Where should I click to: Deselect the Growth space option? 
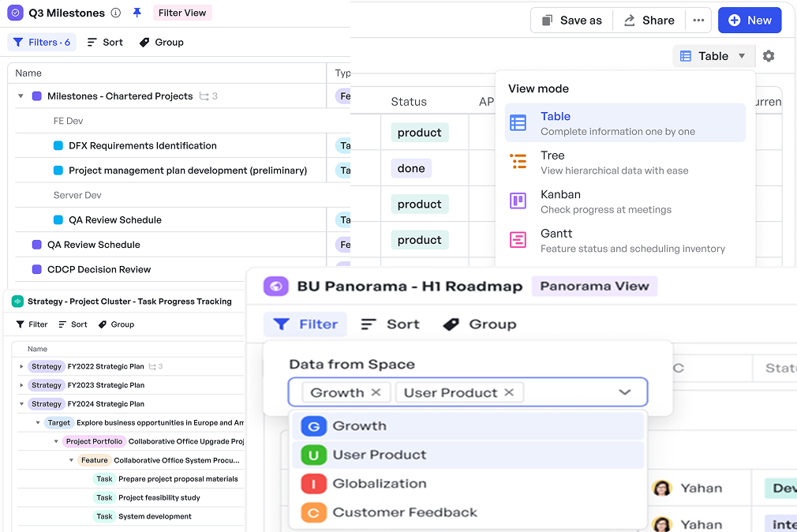tap(359, 426)
